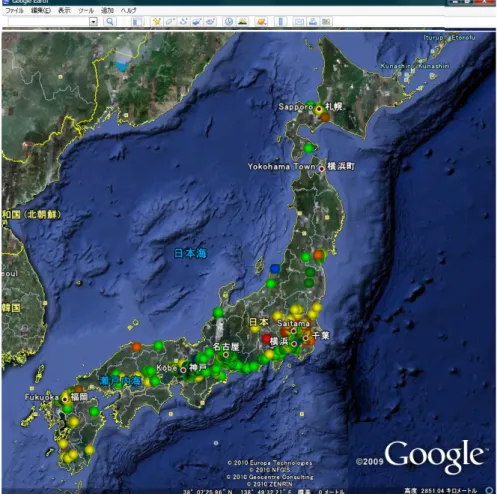Click the 名古屋 city placemark
The image size is (497, 494).
point(226,355)
